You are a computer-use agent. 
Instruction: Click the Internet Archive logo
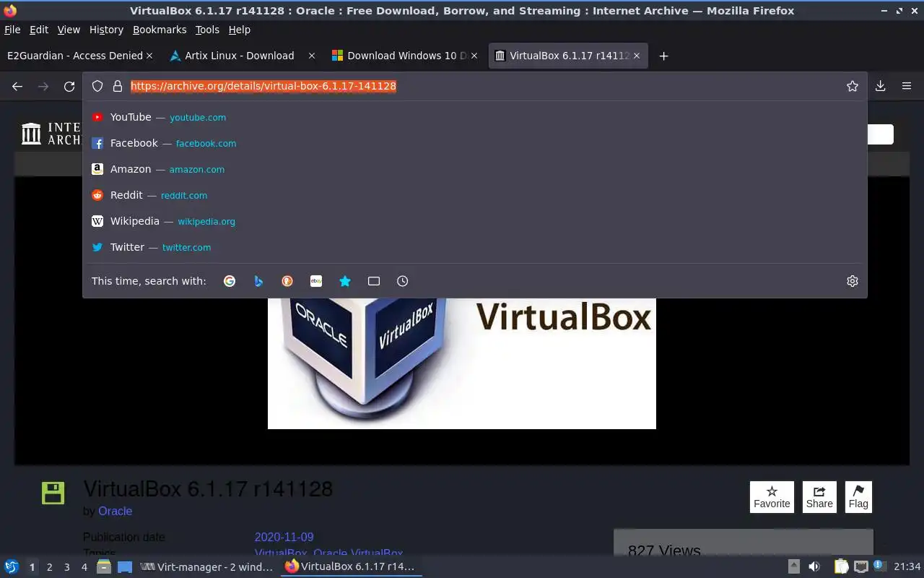tap(50, 134)
